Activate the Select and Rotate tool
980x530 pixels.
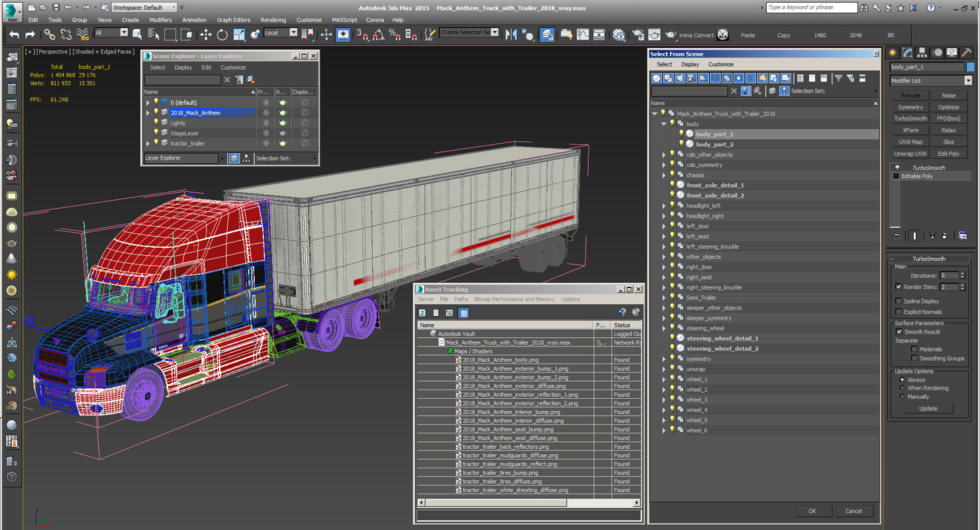tap(222, 34)
